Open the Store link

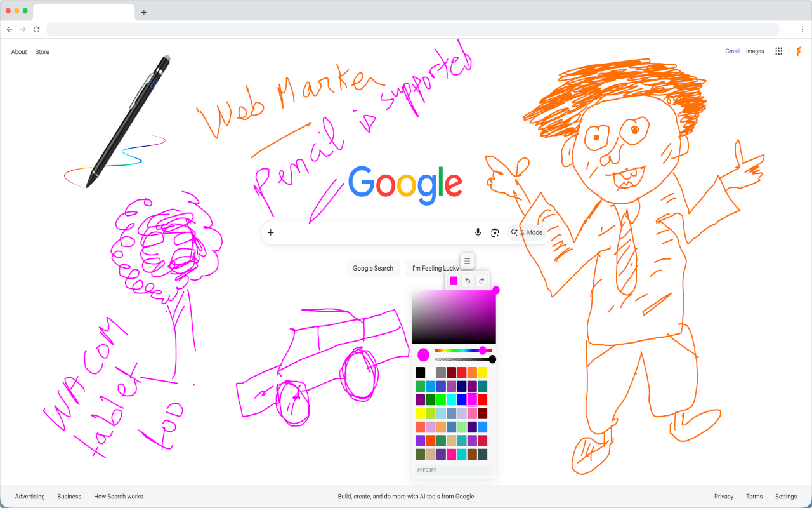pyautogui.click(x=43, y=52)
